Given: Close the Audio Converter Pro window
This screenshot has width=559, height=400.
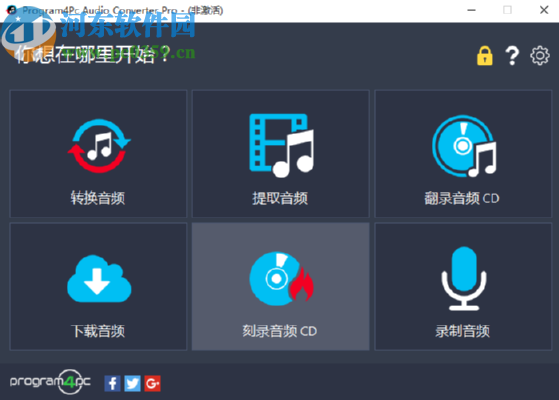Looking at the screenshot, I should coord(544,10).
